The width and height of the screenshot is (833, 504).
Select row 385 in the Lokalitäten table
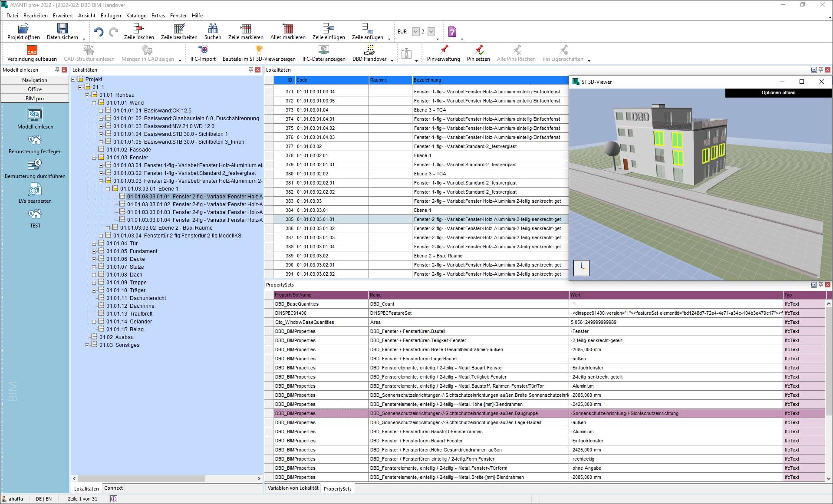(x=417, y=219)
